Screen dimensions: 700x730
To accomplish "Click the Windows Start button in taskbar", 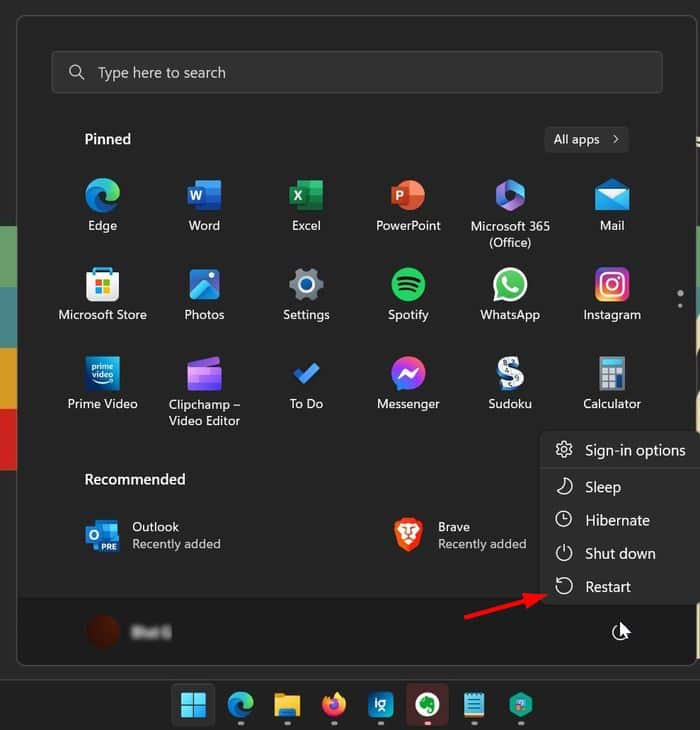I will (193, 705).
